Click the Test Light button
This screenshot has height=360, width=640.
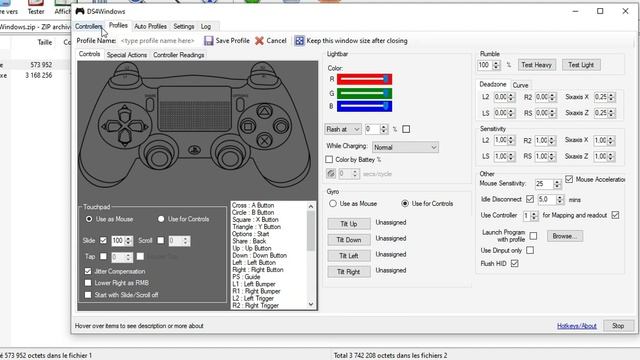tap(581, 65)
